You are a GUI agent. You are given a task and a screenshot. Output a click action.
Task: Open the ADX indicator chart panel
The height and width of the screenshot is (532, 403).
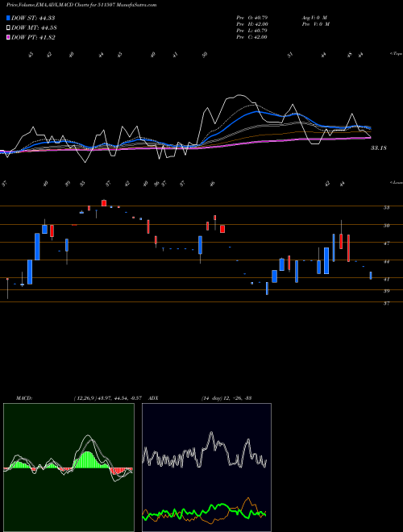point(206,468)
